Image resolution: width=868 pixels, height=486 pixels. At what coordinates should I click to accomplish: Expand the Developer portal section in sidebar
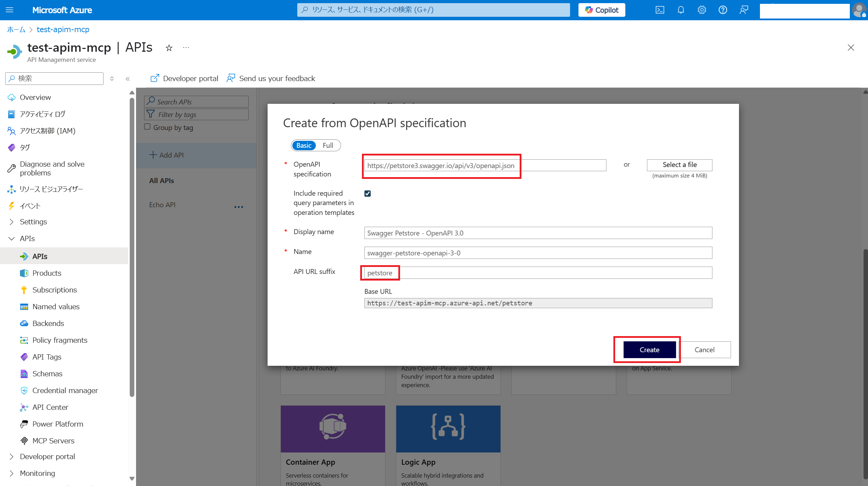[x=47, y=456]
